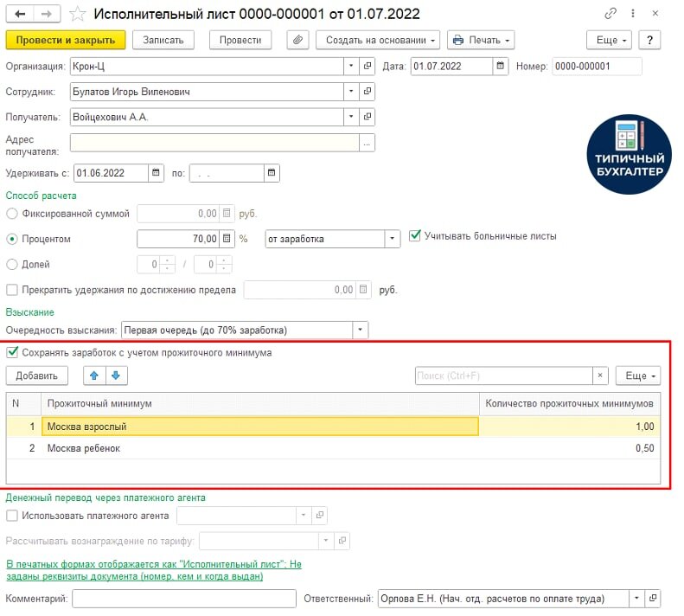Image resolution: width=684 pixels, height=616 pixels.
Task: Go forward with the right arrow button
Action: point(46,14)
